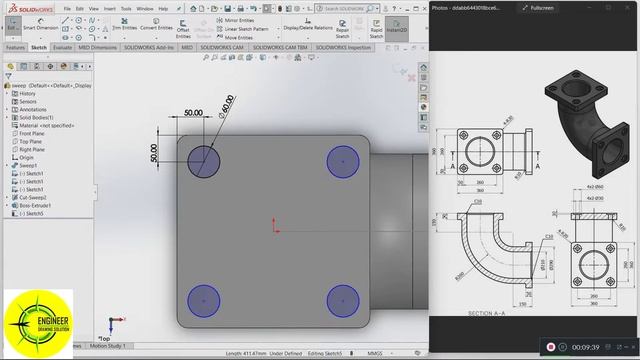The height and width of the screenshot is (360, 640).
Task: Select the Line sketch tool
Action: click(65, 20)
